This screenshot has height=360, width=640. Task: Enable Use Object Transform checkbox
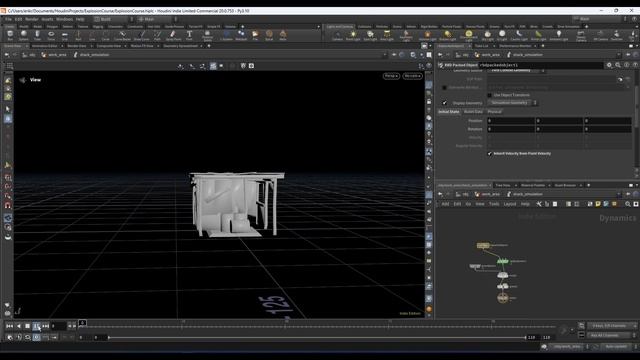coord(489,95)
